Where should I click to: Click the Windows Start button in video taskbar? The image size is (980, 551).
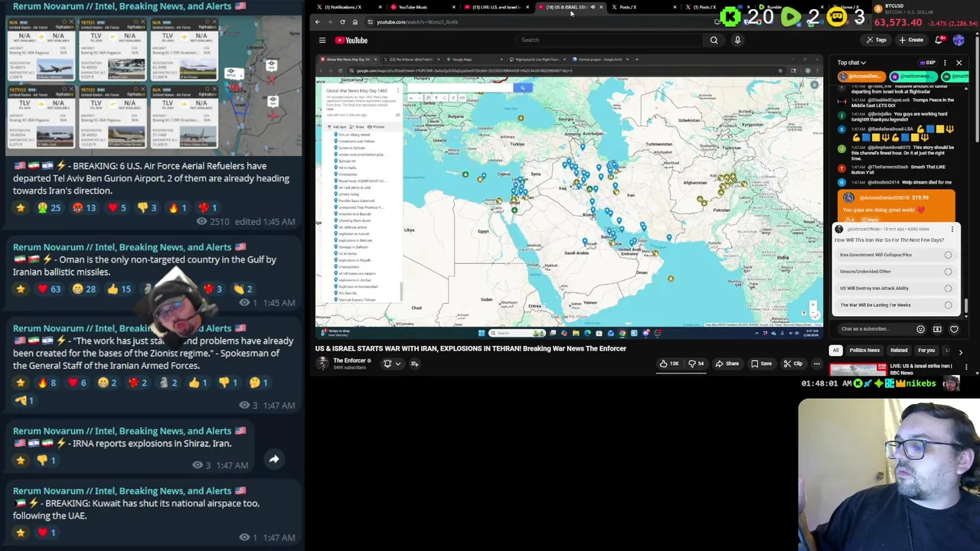481,333
